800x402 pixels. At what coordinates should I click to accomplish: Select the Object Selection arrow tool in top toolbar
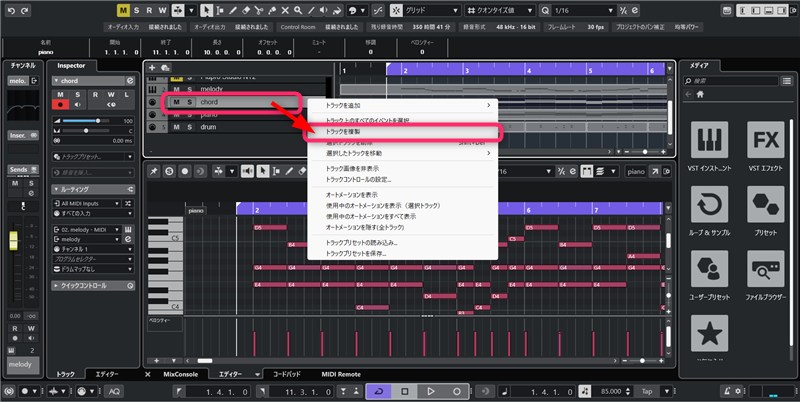pos(207,10)
